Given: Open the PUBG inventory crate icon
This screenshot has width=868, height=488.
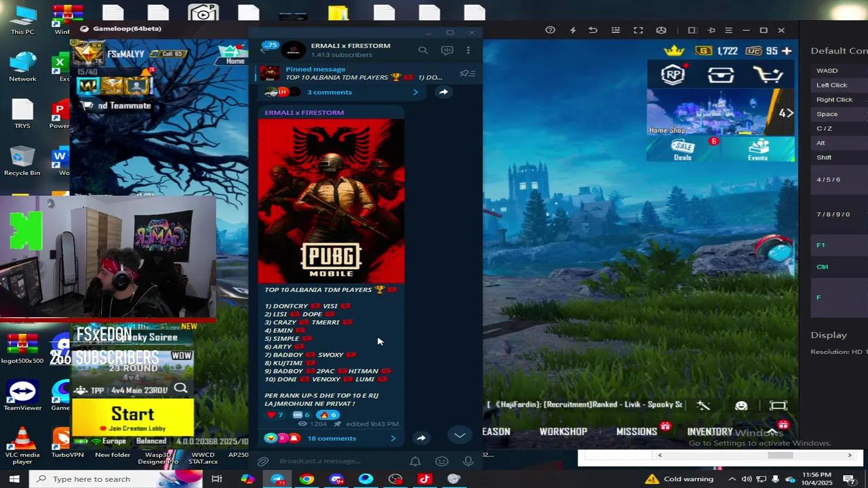Looking at the screenshot, I should point(720,74).
